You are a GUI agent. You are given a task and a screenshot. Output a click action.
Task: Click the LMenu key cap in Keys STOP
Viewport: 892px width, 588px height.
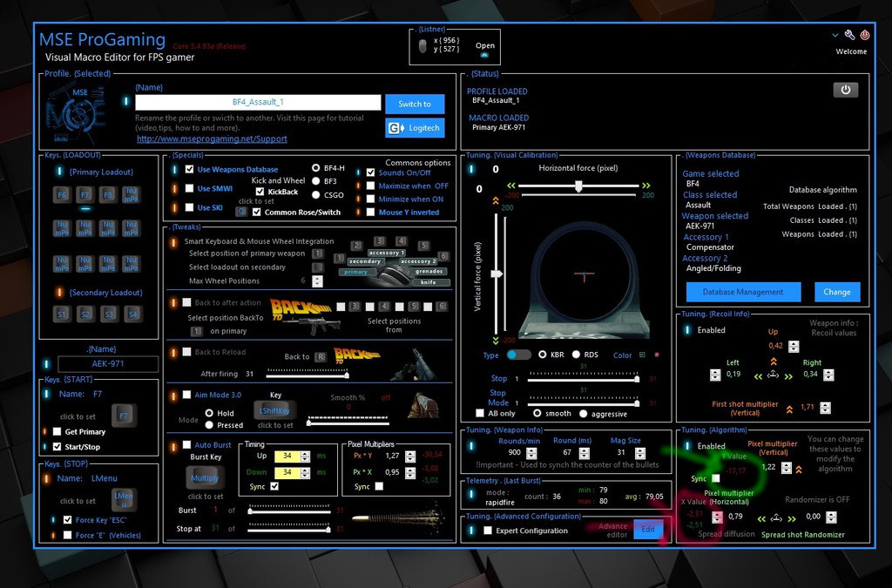[x=124, y=499]
